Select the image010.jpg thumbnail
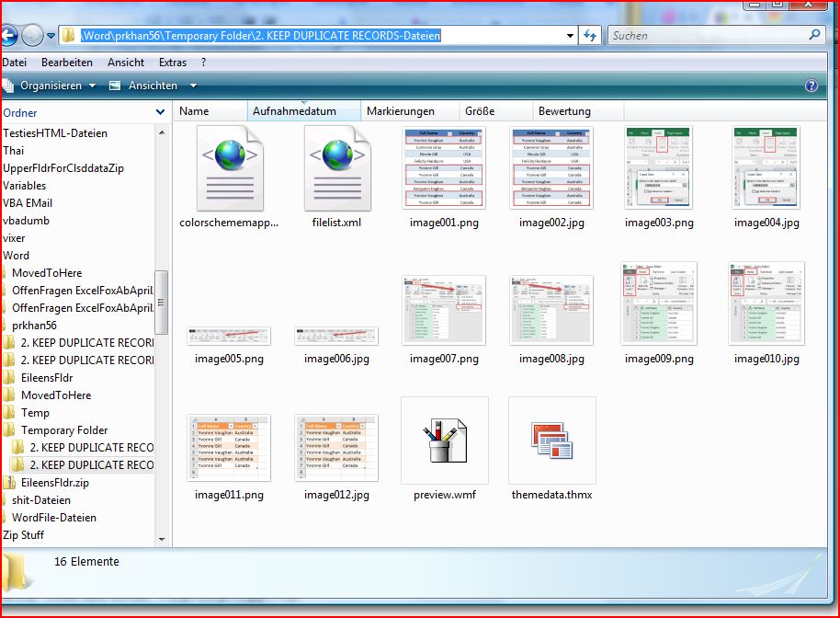This screenshot has height=618, width=840. 766,303
